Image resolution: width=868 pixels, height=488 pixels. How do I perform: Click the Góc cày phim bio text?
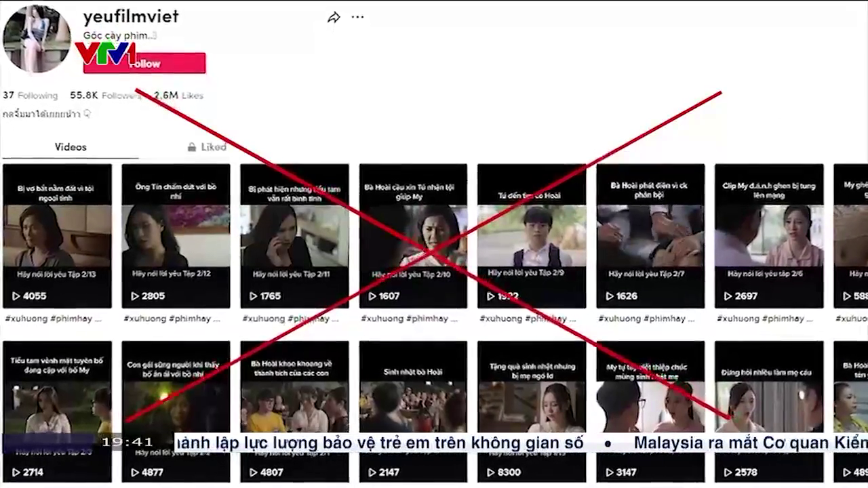tap(120, 35)
